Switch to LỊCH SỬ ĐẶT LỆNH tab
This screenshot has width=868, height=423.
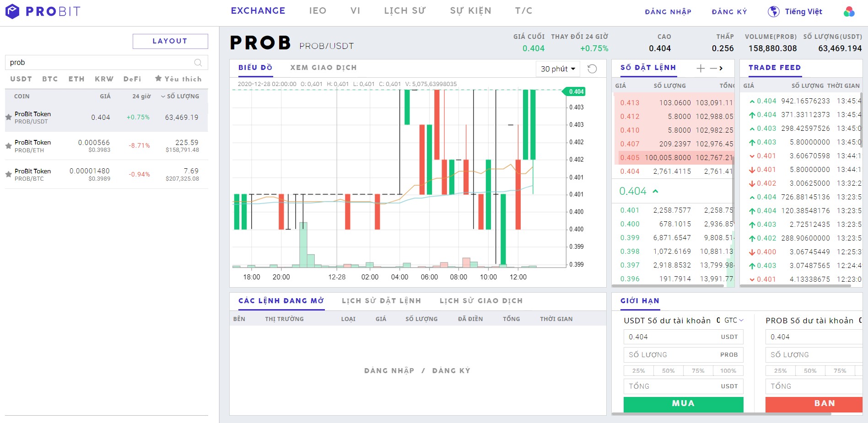click(381, 301)
